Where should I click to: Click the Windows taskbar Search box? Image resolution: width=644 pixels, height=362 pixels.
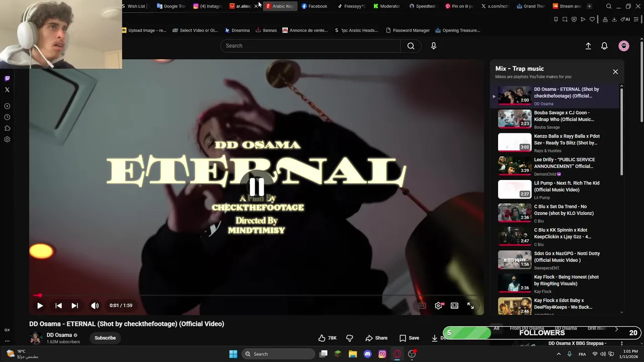coord(278,354)
